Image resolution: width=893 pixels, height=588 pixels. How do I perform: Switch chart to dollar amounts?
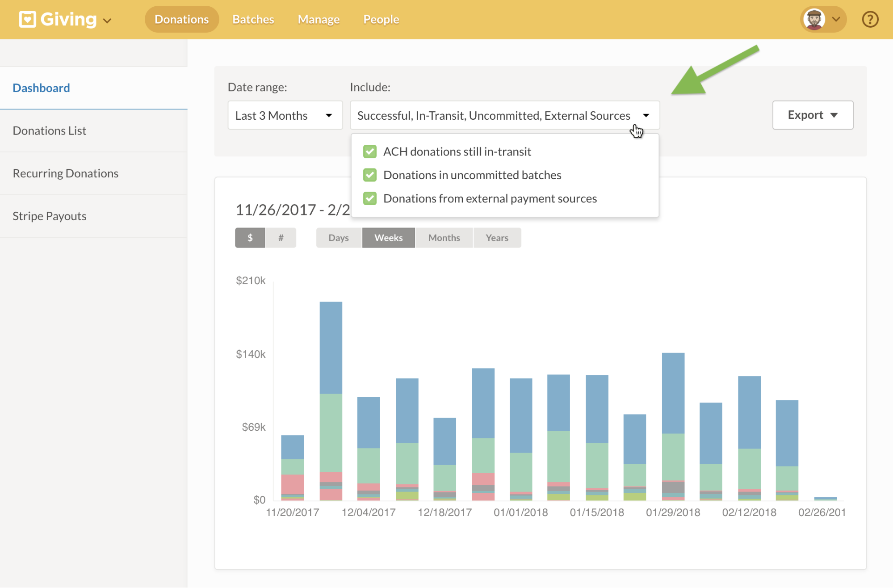tap(250, 237)
